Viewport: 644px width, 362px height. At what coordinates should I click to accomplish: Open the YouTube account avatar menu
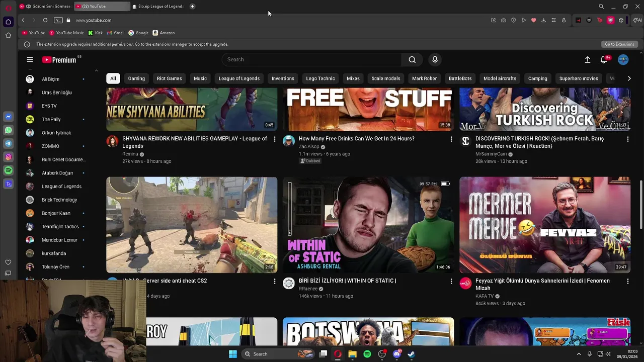[623, 60]
